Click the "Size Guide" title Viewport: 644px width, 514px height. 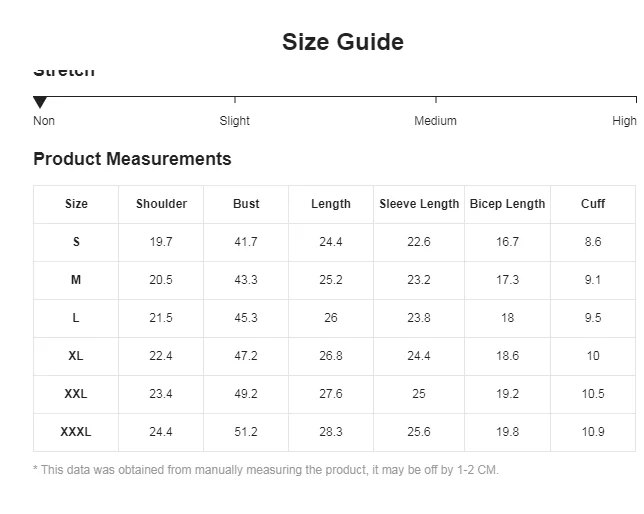343,42
